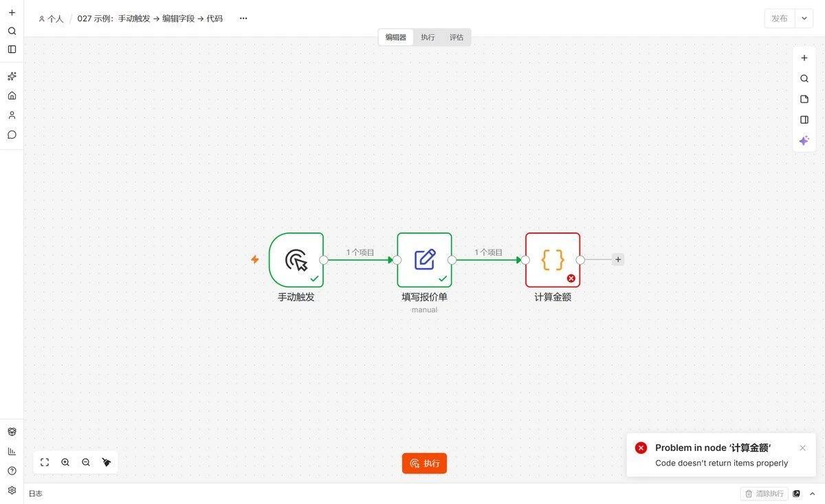Open the 日志 logs panel
825x504 pixels.
click(35, 494)
